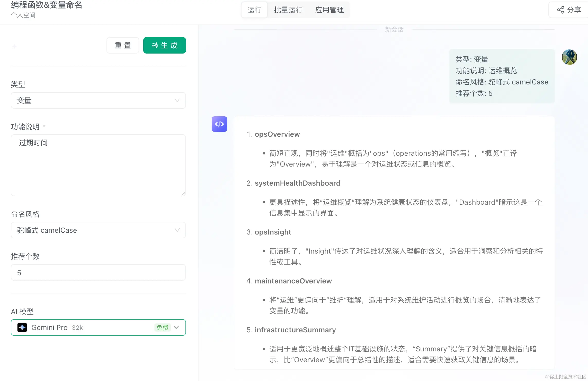Click the chevron arrow in AI model box
The width and height of the screenshot is (588, 381).
176,327
